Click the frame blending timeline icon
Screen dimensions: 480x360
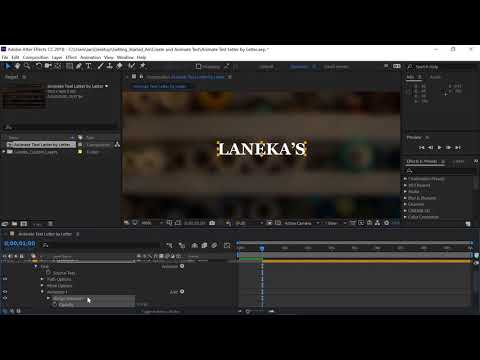(x=204, y=245)
